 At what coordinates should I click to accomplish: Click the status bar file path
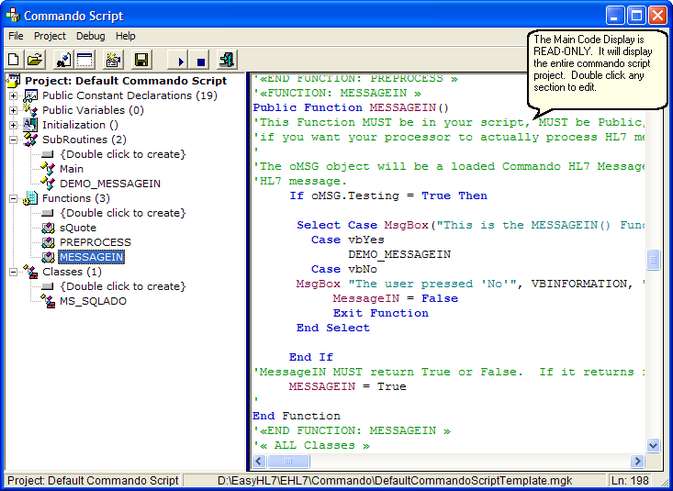(x=395, y=480)
